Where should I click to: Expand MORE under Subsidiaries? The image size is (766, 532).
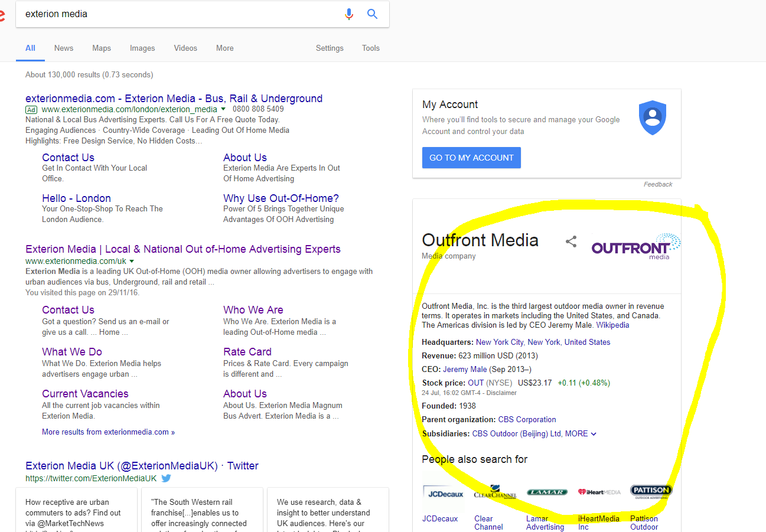581,433
